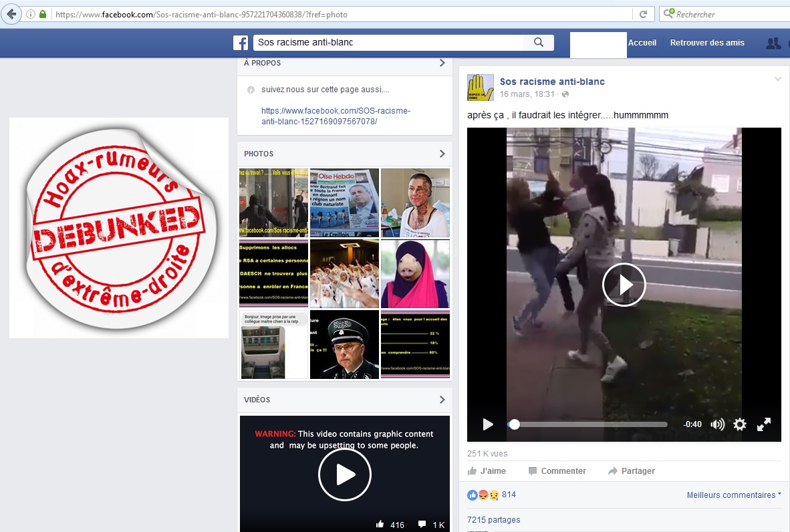Image resolution: width=790 pixels, height=532 pixels.
Task: Click the reaction emojis next to 814
Action: coord(483,495)
